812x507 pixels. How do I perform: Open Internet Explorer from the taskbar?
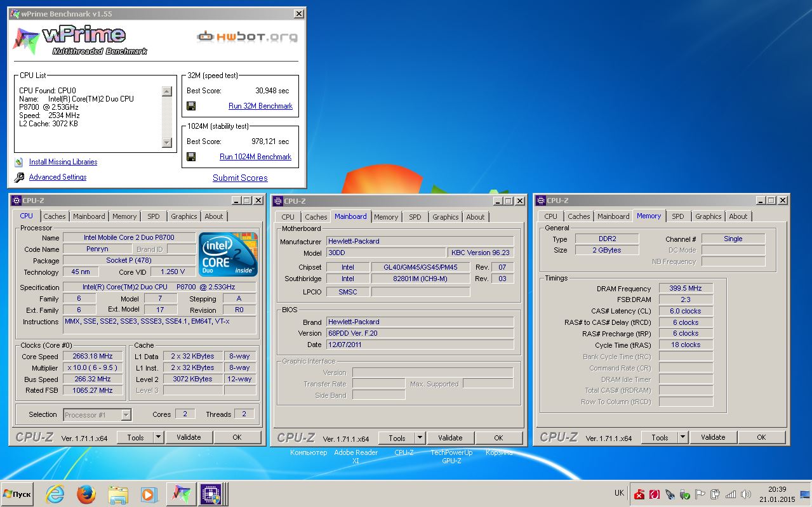55,494
